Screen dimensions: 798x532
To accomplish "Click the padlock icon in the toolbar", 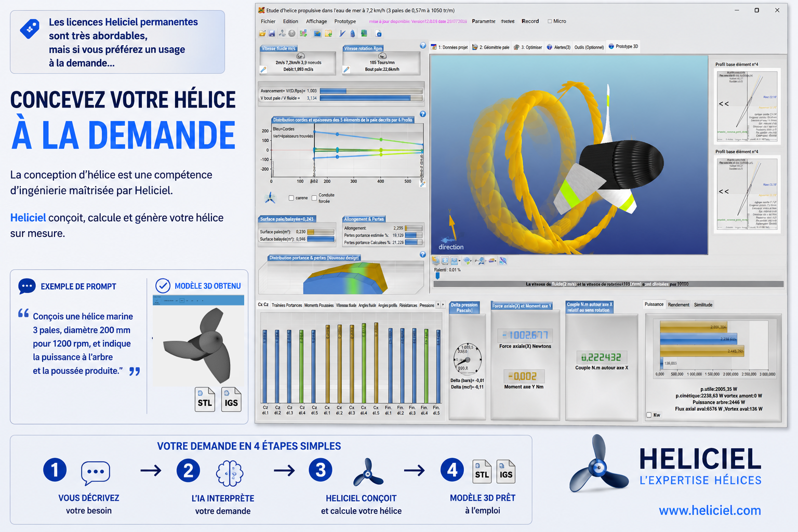I will point(379,34).
